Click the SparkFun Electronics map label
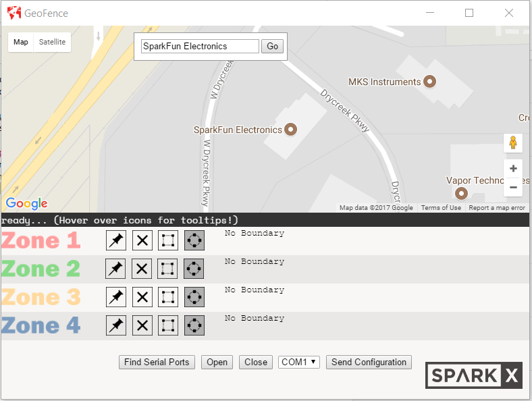This screenshot has width=532, height=401. pyautogui.click(x=238, y=130)
